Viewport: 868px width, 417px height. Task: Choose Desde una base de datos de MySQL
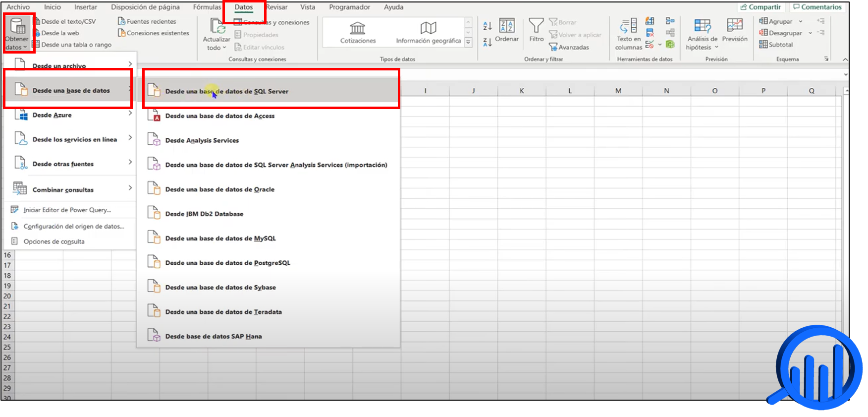coord(269,238)
